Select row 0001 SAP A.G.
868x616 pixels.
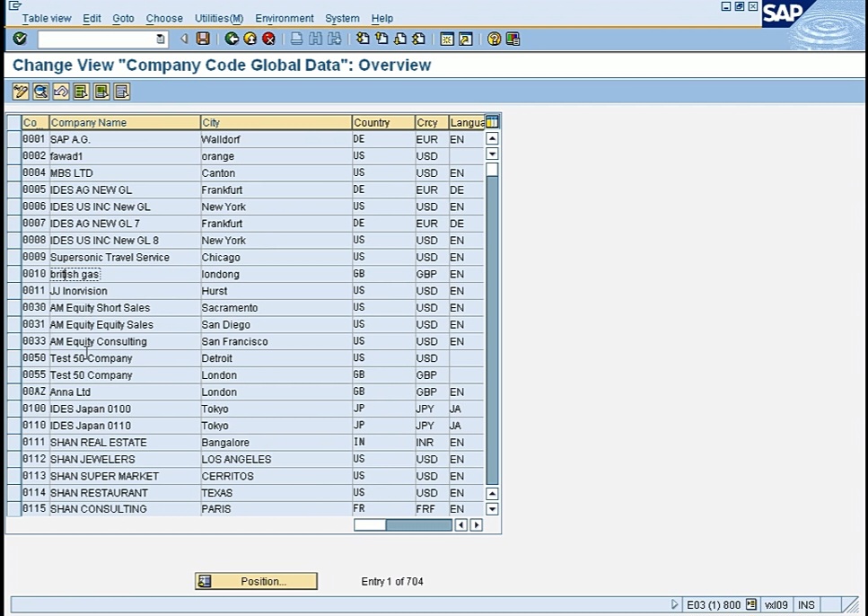point(14,139)
